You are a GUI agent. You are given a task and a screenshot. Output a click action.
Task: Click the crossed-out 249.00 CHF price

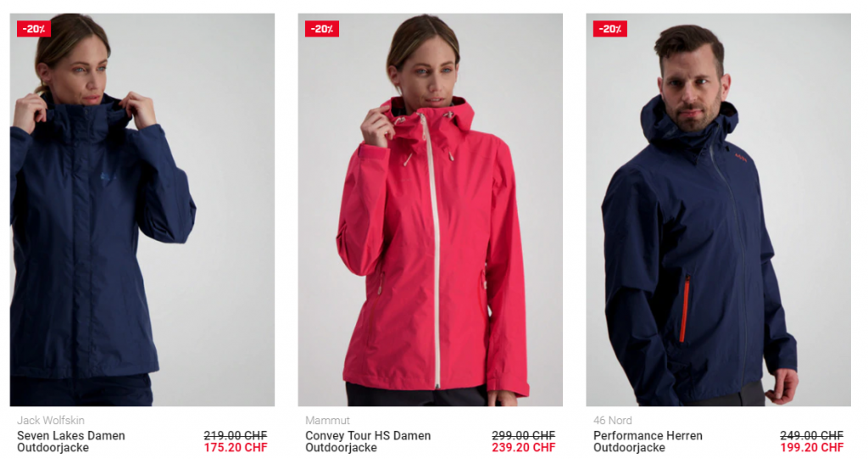(812, 436)
